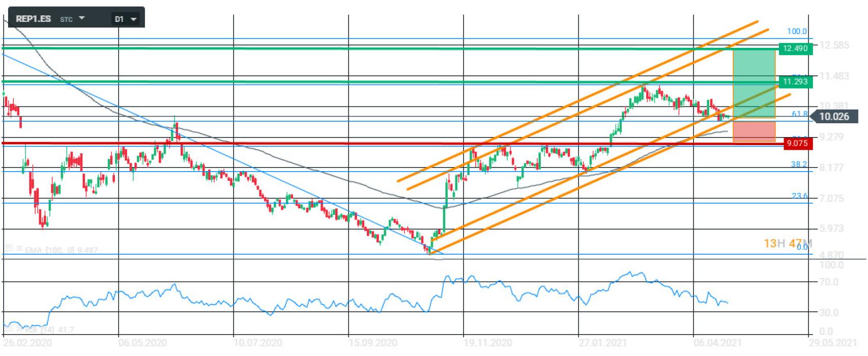Click the 19.11.2020 date on time axis

click(487, 342)
